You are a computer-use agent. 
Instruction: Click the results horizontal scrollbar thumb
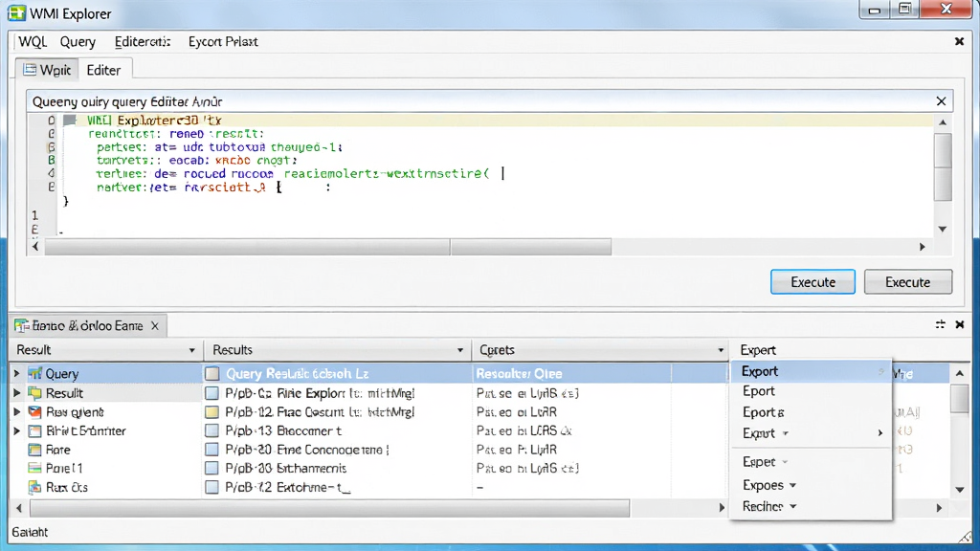[329, 508]
